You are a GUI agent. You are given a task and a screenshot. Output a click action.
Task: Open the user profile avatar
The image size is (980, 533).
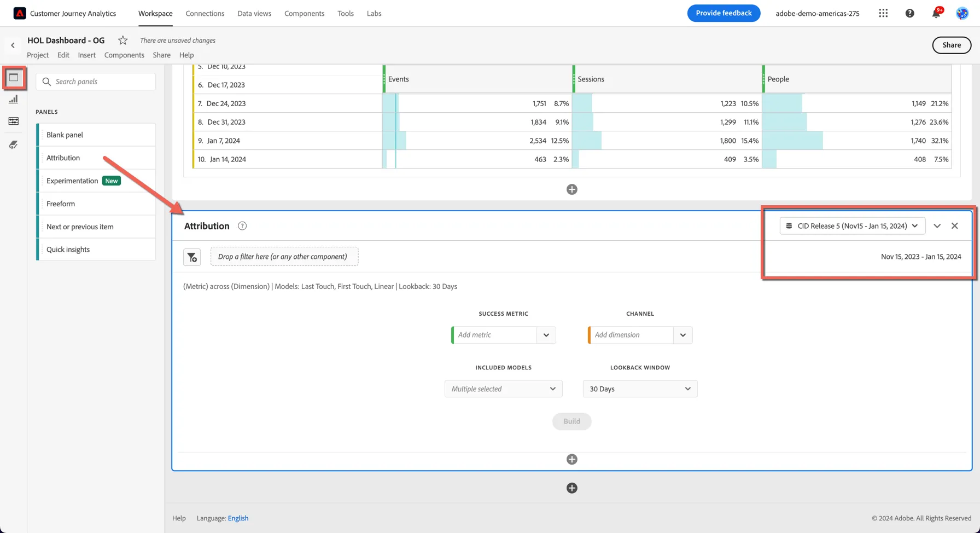coord(962,13)
